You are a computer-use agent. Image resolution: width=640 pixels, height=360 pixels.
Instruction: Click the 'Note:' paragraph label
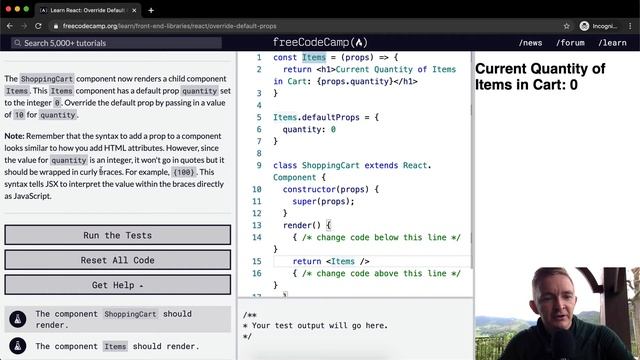[x=14, y=136]
